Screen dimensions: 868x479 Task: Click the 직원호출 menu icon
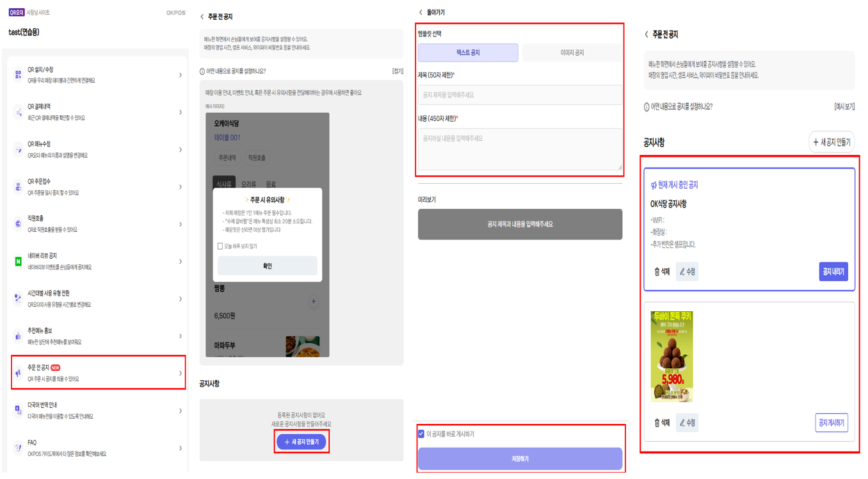point(18,224)
